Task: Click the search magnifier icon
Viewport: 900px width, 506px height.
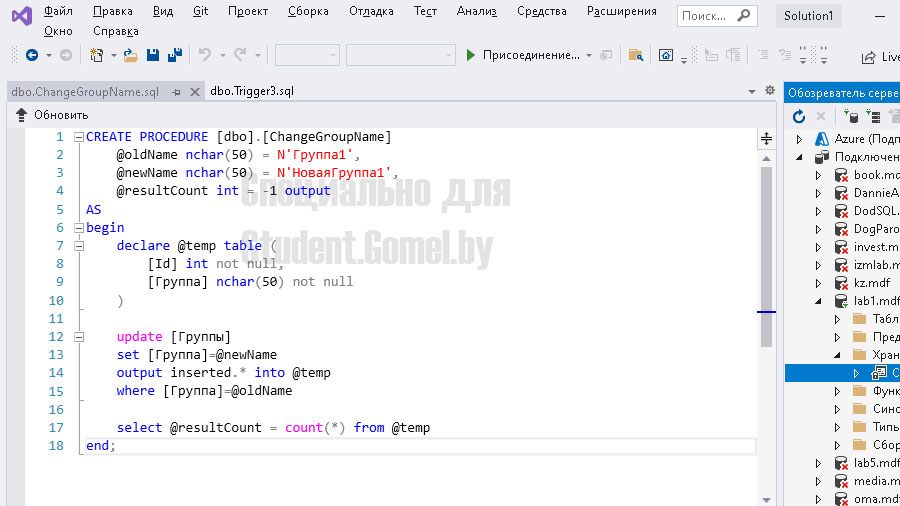Action: click(743, 15)
